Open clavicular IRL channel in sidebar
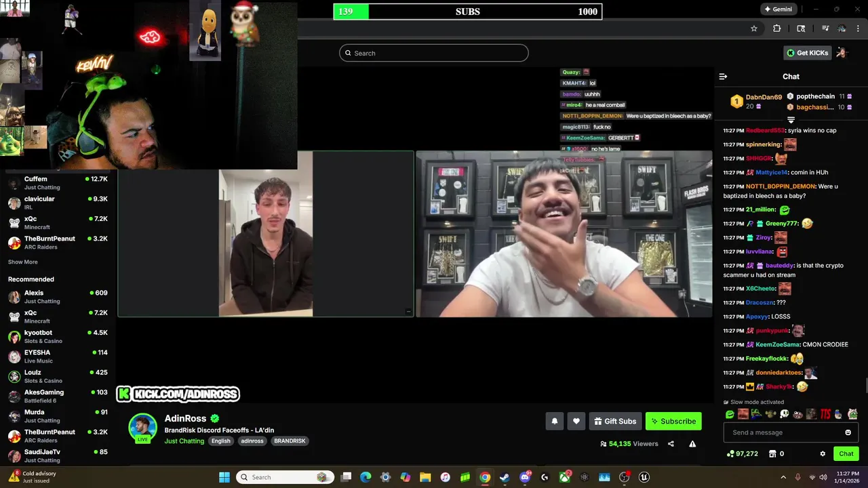 (58, 203)
